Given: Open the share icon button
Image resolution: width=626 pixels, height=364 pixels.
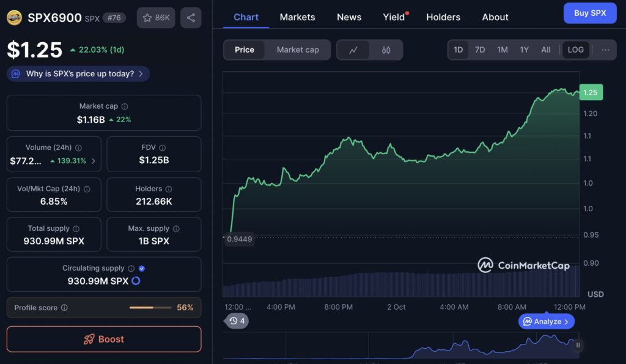Looking at the screenshot, I should point(191,18).
